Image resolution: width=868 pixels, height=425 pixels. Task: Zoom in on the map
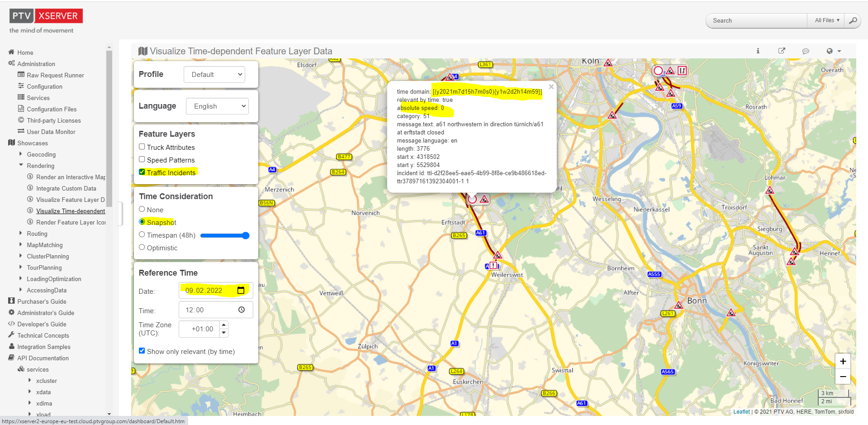pyautogui.click(x=843, y=361)
